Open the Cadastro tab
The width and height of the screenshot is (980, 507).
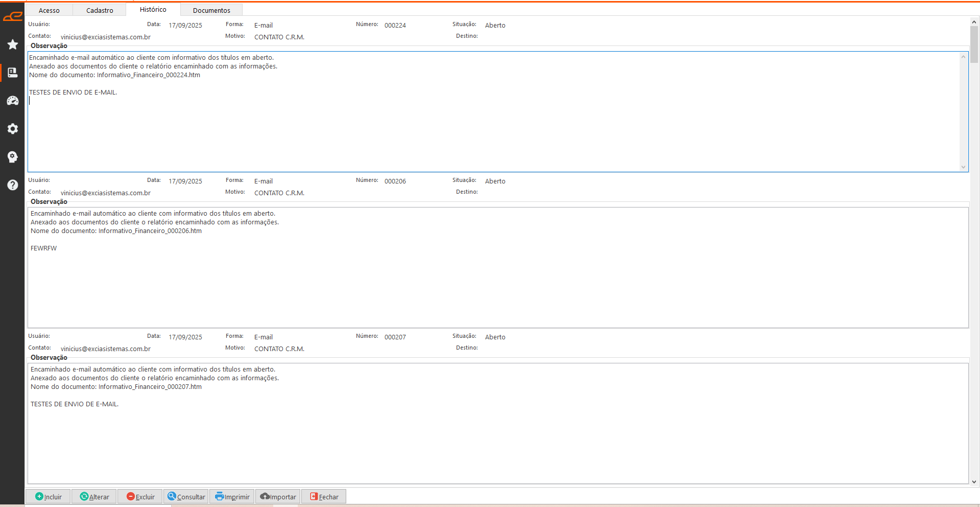[100, 10]
